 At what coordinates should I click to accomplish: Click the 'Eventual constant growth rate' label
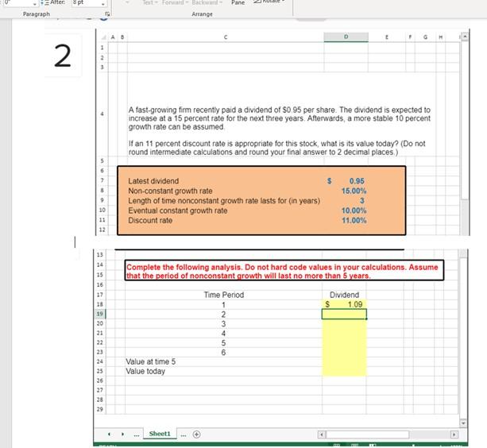tap(178, 210)
